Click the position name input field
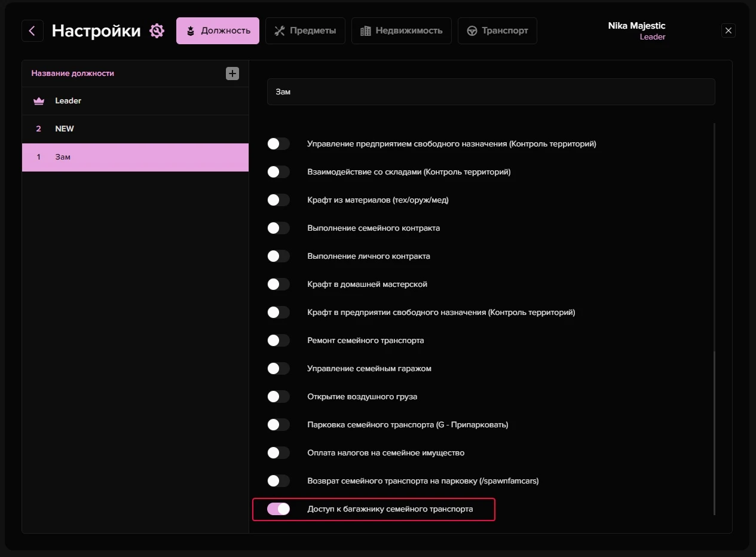The image size is (756, 557). point(491,92)
